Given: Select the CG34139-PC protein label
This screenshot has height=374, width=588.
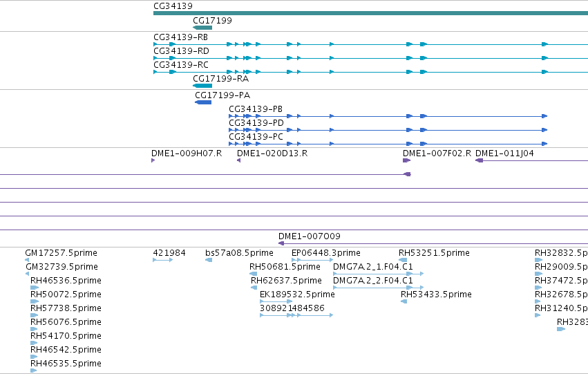Looking at the screenshot, I should (256, 137).
